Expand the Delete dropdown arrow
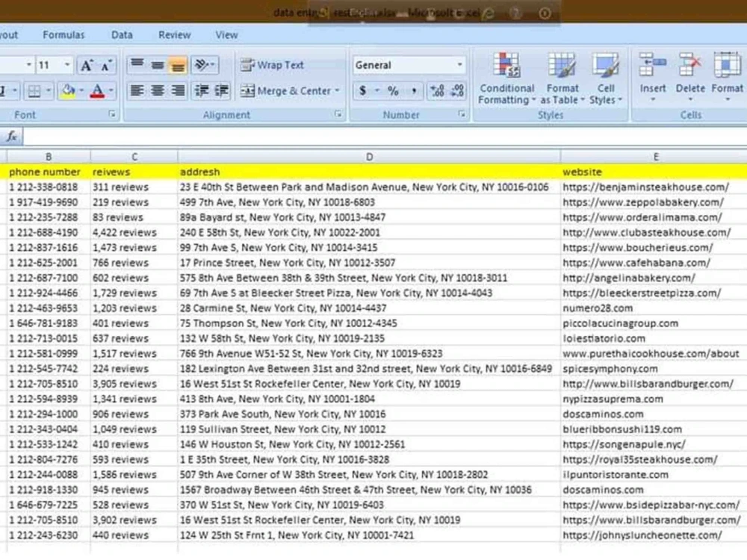 pos(689,99)
